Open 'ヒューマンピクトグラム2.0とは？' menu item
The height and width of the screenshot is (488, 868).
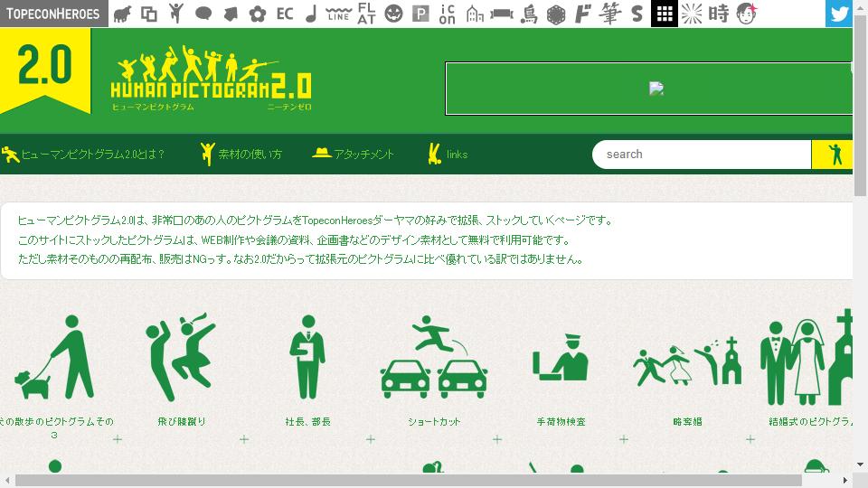coord(83,155)
